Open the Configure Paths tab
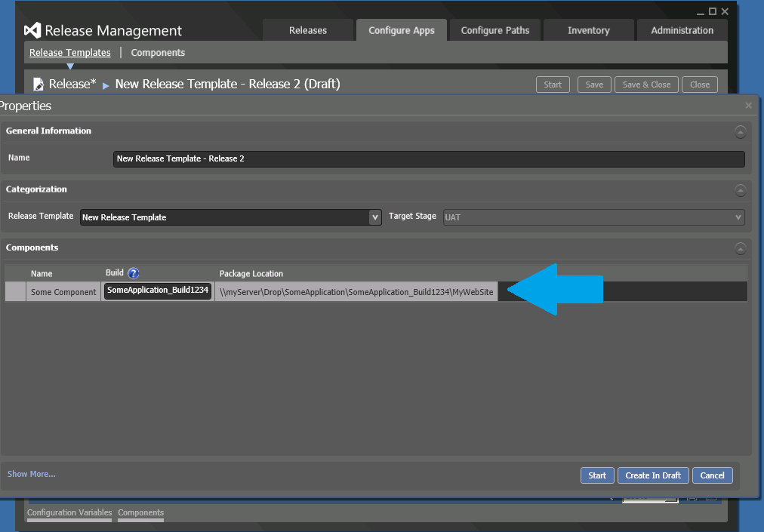The height and width of the screenshot is (532, 764). point(495,30)
